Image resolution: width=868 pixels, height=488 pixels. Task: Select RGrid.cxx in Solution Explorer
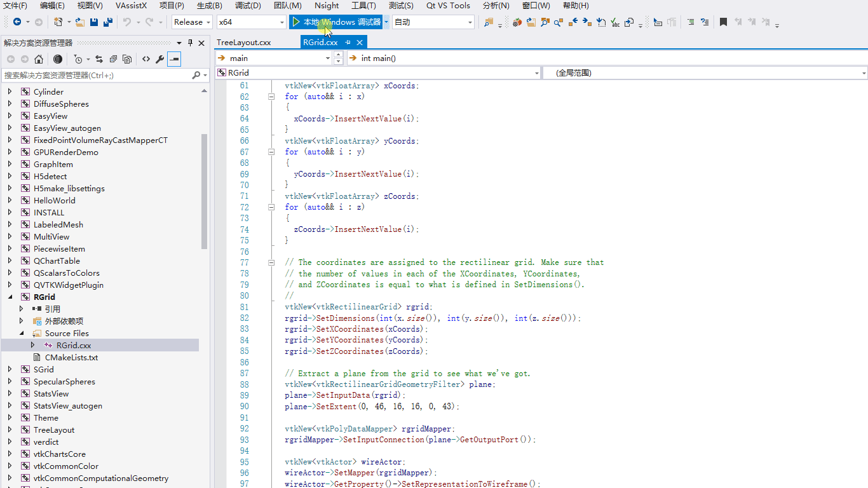coord(74,345)
